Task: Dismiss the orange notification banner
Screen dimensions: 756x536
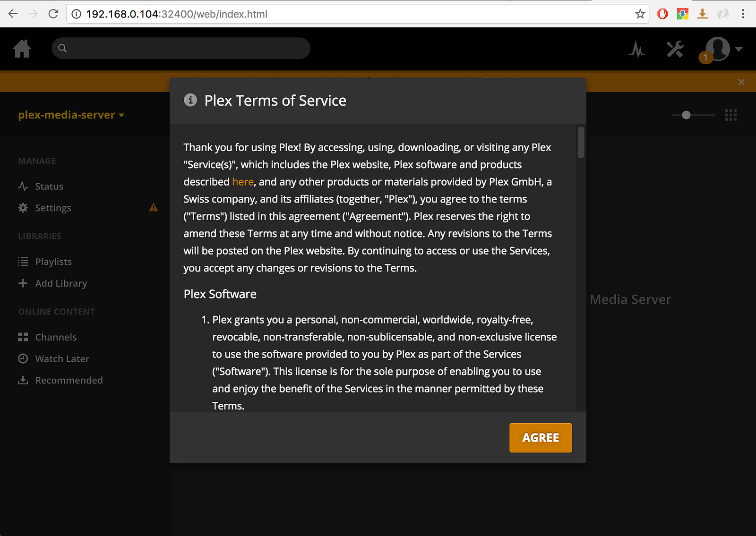Action: 741,82
